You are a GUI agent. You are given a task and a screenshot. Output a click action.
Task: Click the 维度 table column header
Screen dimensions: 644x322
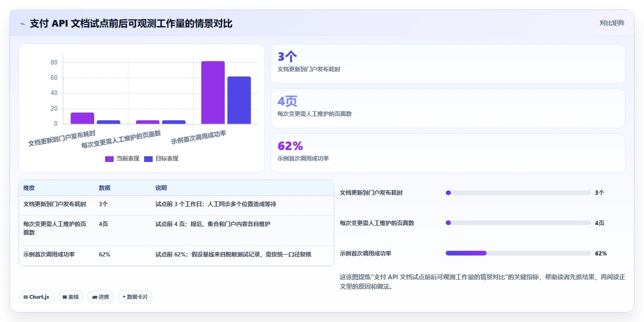tap(29, 188)
